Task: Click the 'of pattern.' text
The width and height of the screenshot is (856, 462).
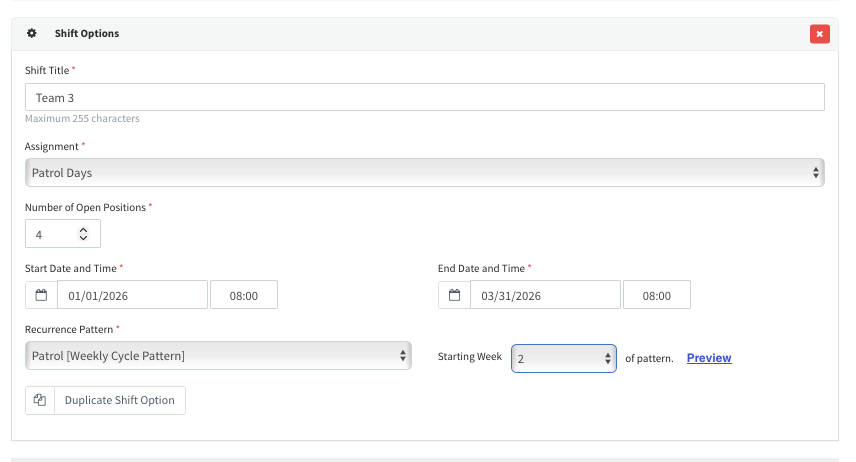Action: 649,358
